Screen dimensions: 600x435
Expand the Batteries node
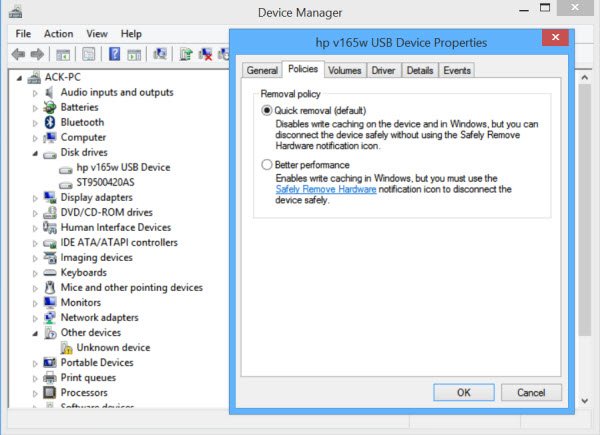click(35, 108)
